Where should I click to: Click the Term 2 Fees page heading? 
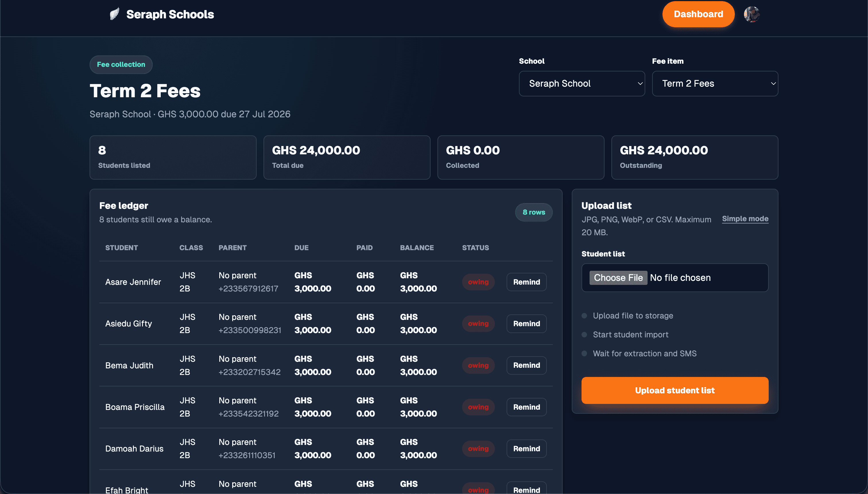(145, 91)
